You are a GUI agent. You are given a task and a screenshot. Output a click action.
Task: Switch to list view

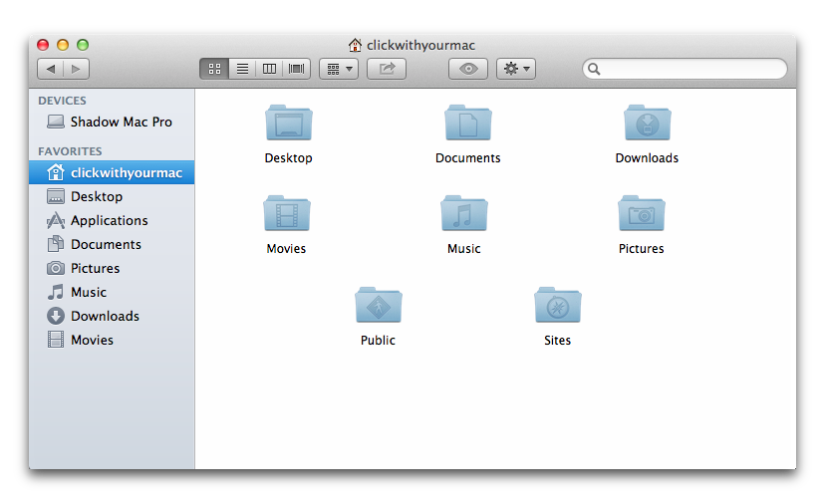coord(242,69)
